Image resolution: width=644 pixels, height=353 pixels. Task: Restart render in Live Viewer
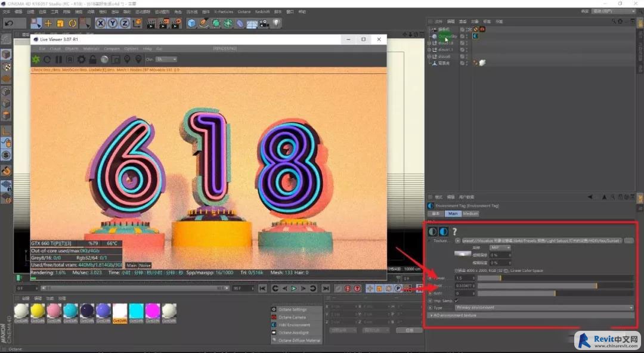click(47, 60)
